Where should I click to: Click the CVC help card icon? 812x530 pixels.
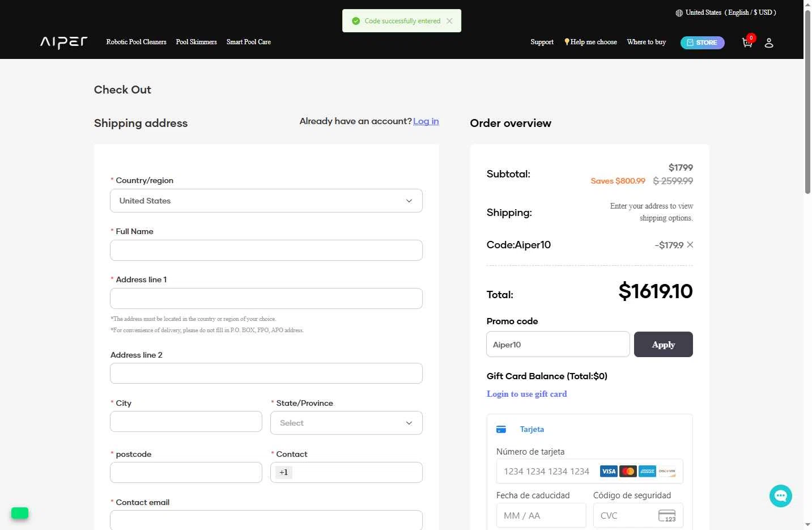coord(667,515)
